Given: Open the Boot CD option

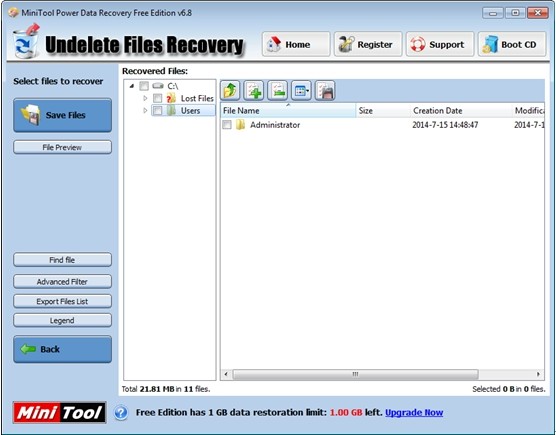Looking at the screenshot, I should point(512,44).
